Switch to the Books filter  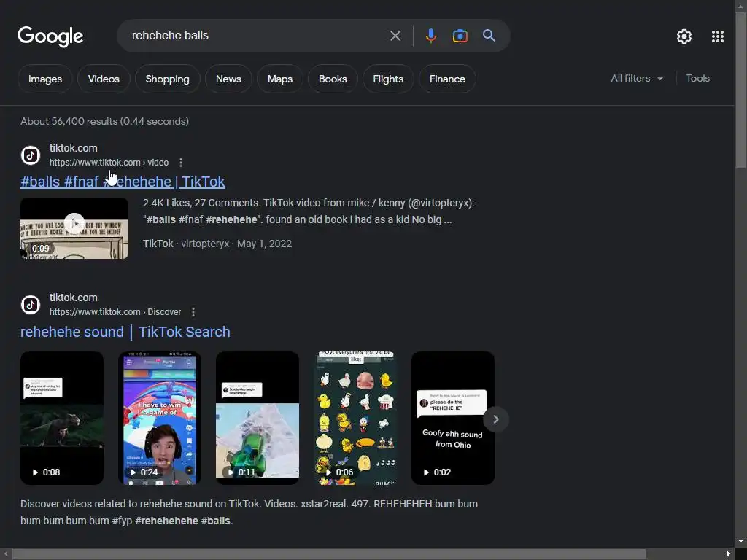333,79
